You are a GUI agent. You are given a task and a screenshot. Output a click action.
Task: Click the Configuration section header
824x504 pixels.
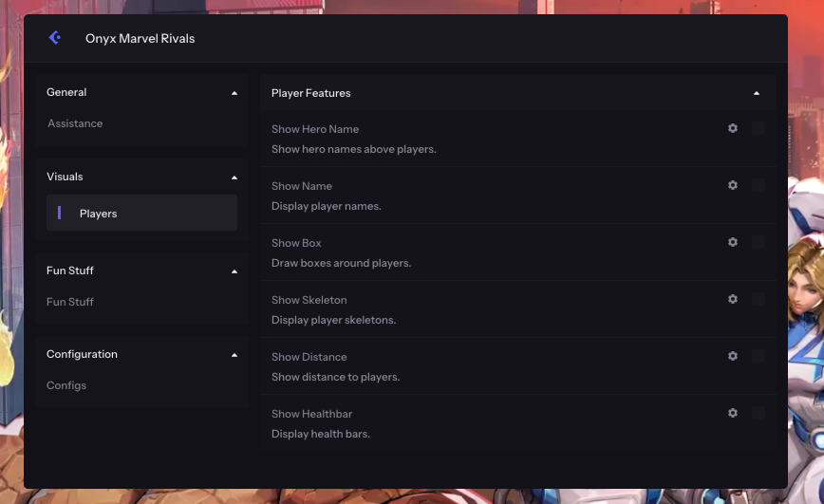point(82,354)
